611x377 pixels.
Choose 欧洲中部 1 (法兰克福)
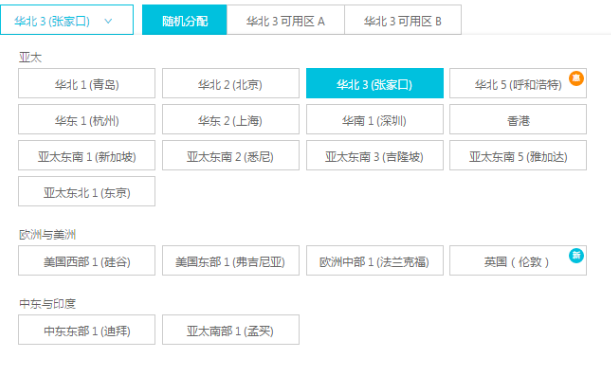[375, 260]
